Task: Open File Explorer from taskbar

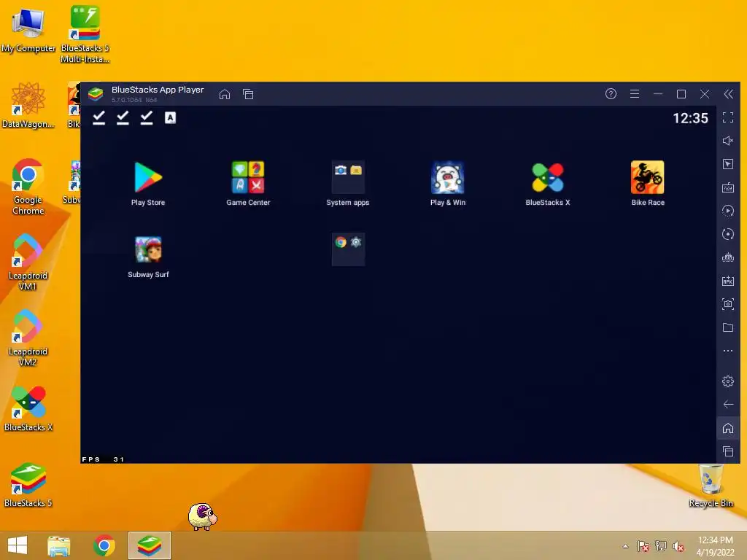Action: pyautogui.click(x=59, y=545)
